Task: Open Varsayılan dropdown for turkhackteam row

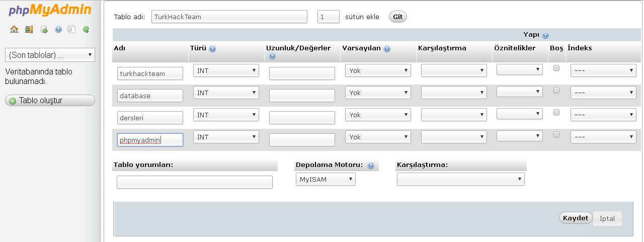Action: [378, 71]
